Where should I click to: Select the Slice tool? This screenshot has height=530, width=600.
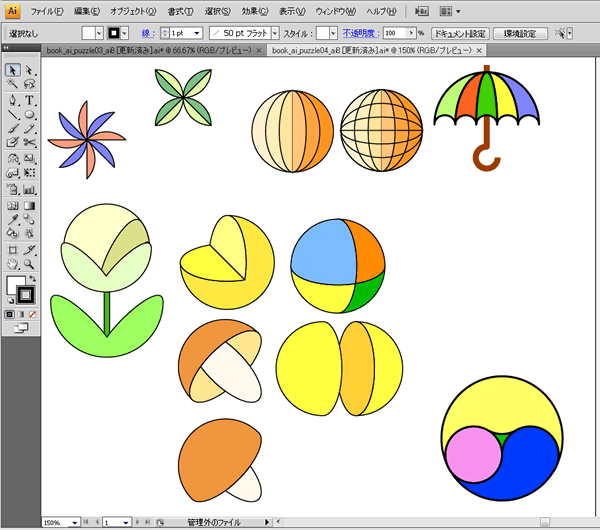29,250
